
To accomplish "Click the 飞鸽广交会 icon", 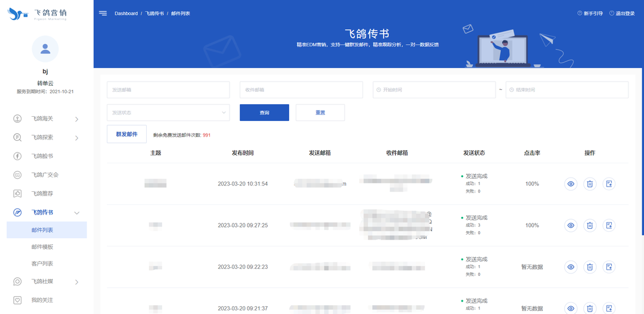I will point(17,175).
